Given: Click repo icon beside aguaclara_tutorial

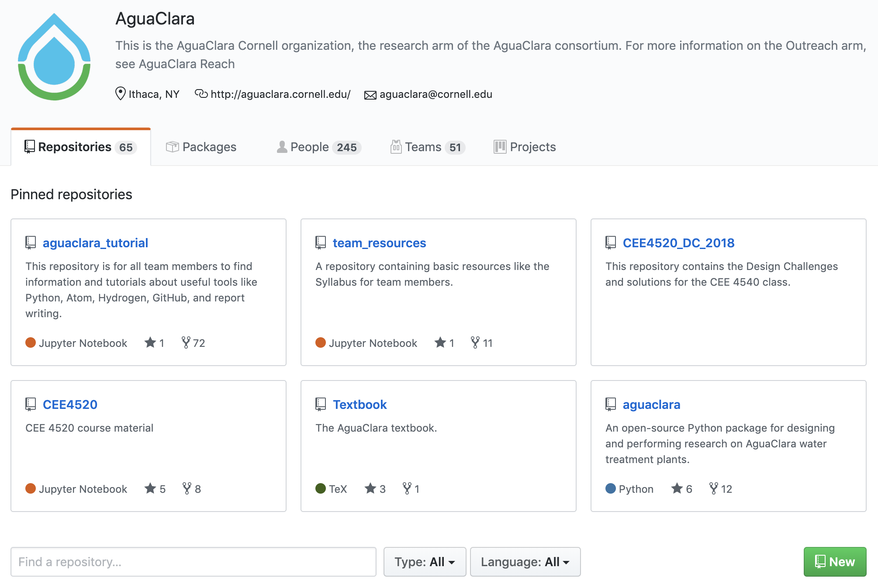Looking at the screenshot, I should [x=30, y=243].
